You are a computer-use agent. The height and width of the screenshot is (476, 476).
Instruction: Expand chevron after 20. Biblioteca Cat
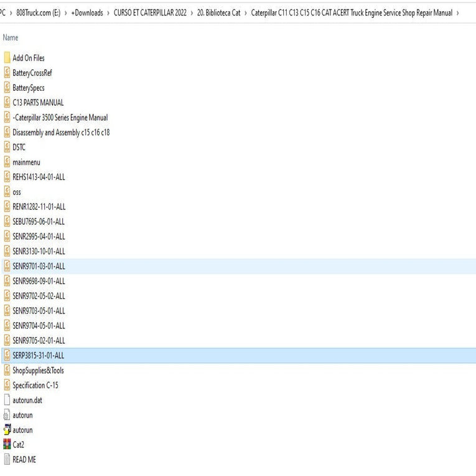point(246,13)
